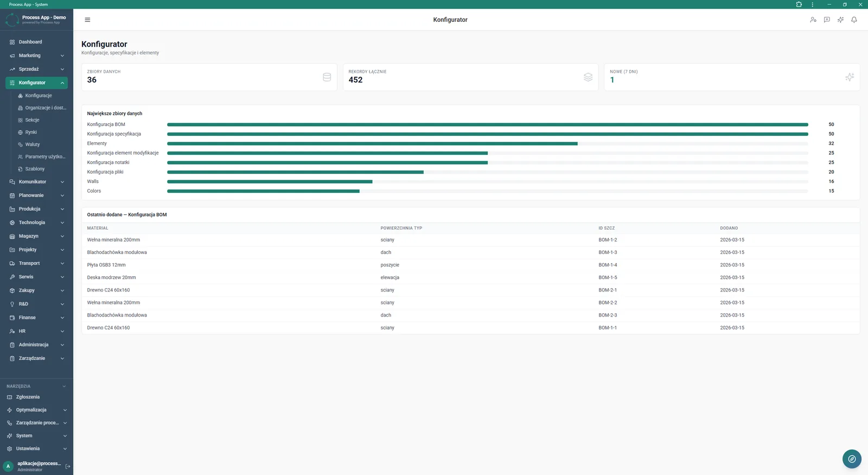Click the extensions puzzle icon in title bar
The image size is (868, 475).
(799, 4)
